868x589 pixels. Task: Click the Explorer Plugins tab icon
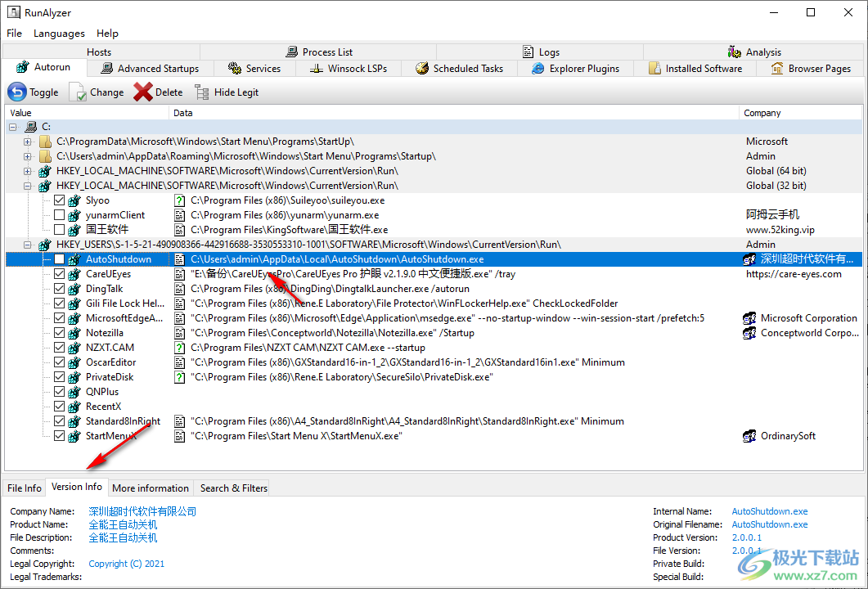coord(538,69)
